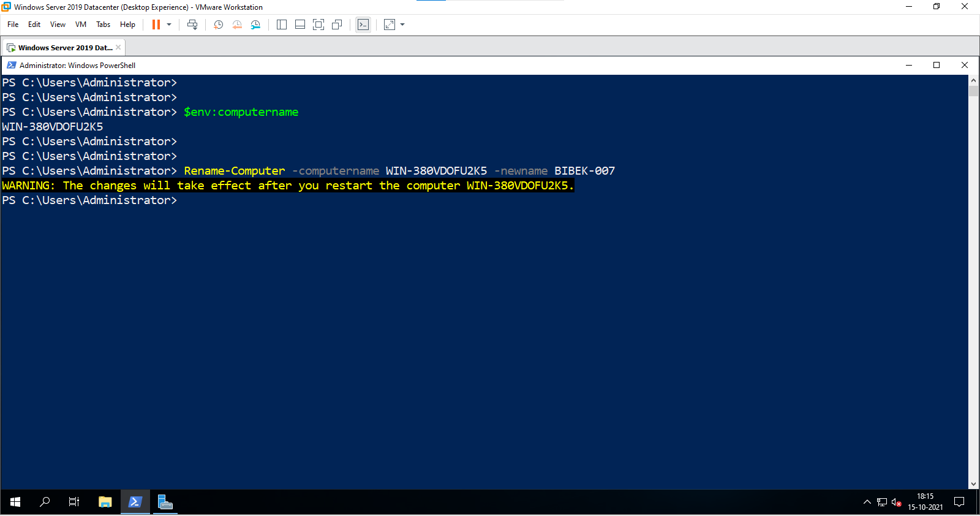Open Server Manager from the taskbar

coord(165,502)
